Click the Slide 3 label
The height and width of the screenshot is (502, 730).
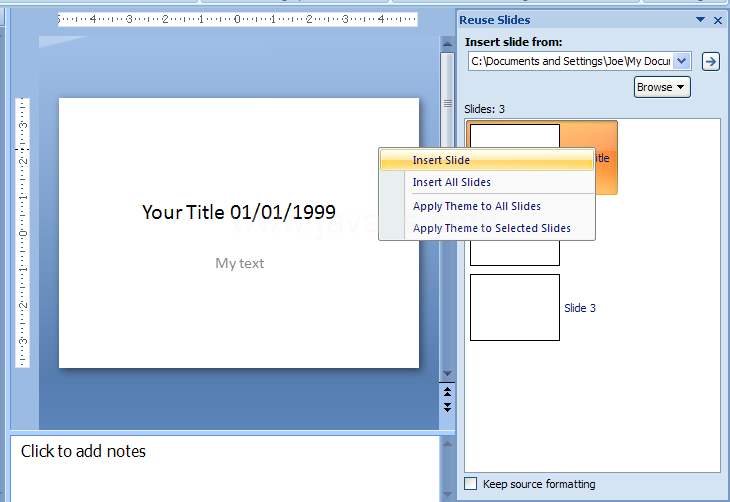click(x=580, y=308)
